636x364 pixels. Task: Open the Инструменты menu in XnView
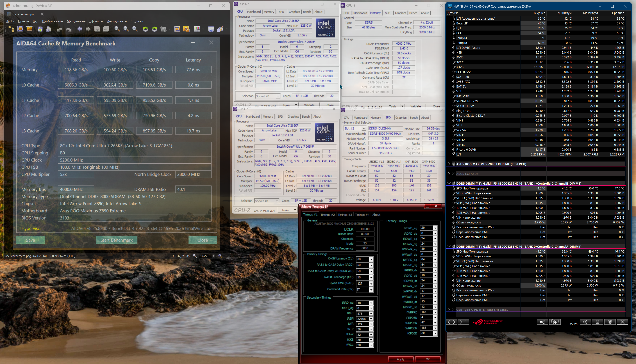(116, 21)
